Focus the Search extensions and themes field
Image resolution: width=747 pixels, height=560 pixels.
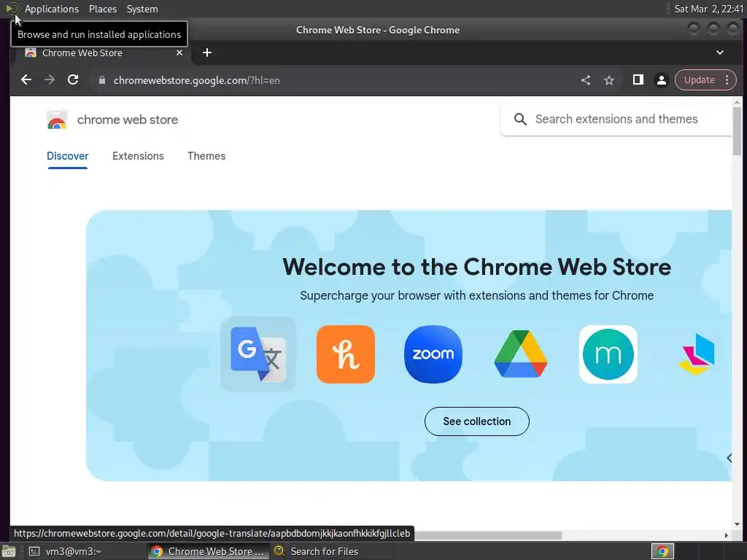(x=616, y=119)
